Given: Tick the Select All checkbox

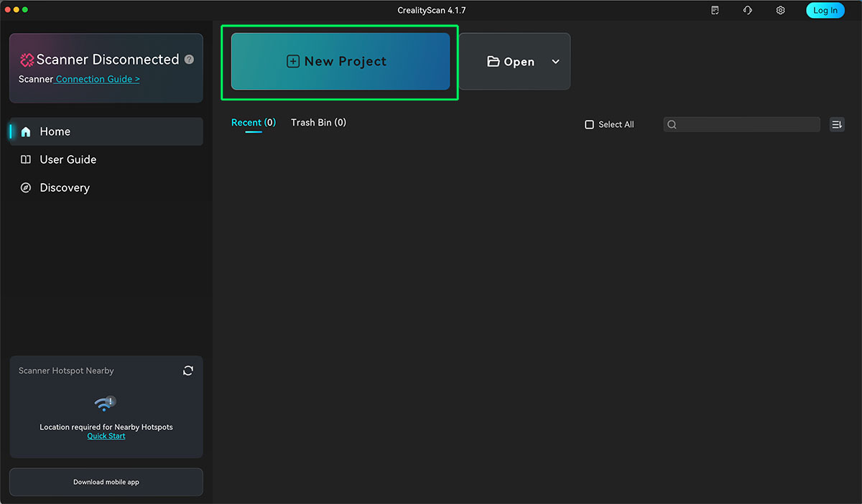Looking at the screenshot, I should point(590,125).
